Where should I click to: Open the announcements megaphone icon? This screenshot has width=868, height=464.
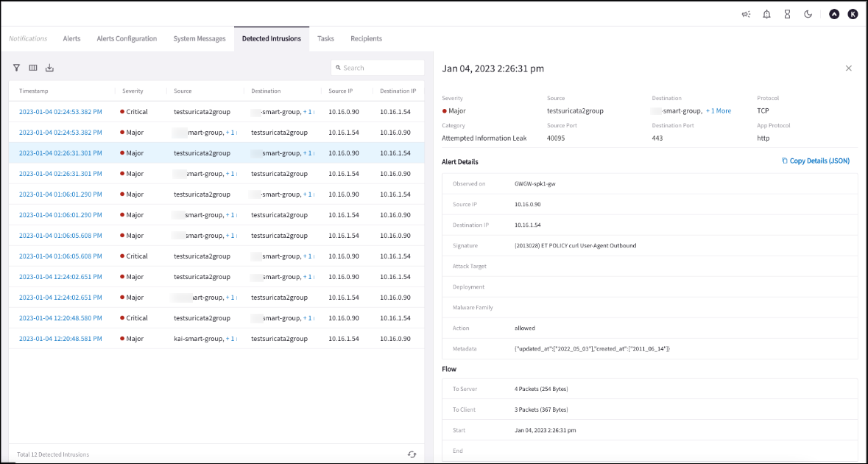(x=746, y=14)
